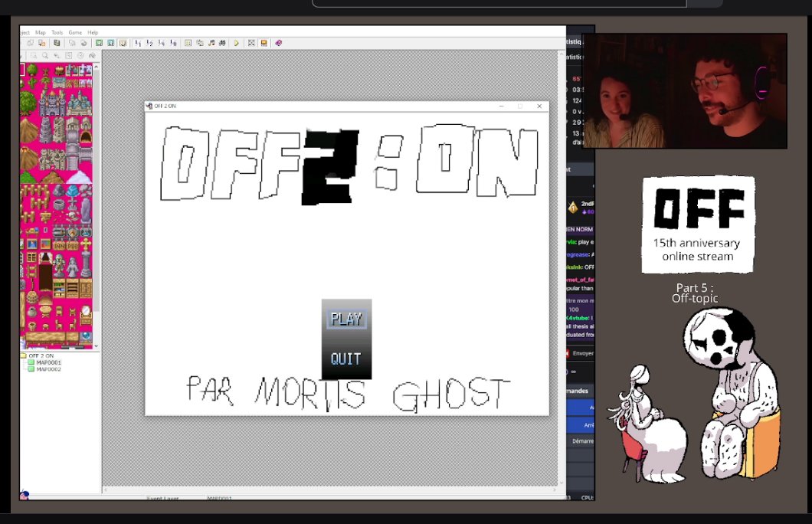Open the music player note icon
This screenshot has height=524, width=812.
click(211, 43)
